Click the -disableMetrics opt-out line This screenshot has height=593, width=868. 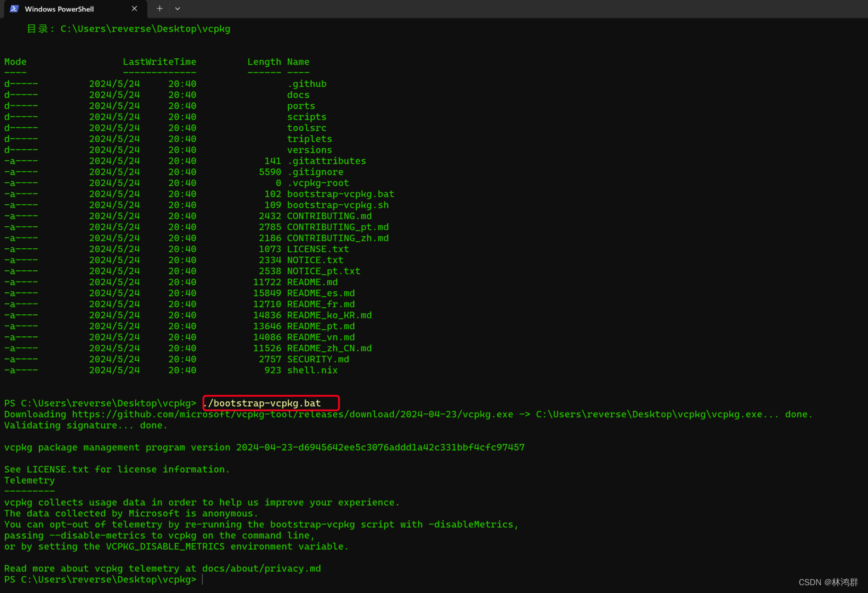point(262,525)
